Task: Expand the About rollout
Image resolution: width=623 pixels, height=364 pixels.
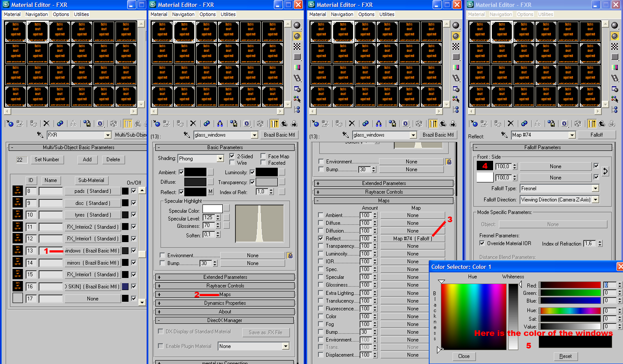Action: [x=225, y=312]
